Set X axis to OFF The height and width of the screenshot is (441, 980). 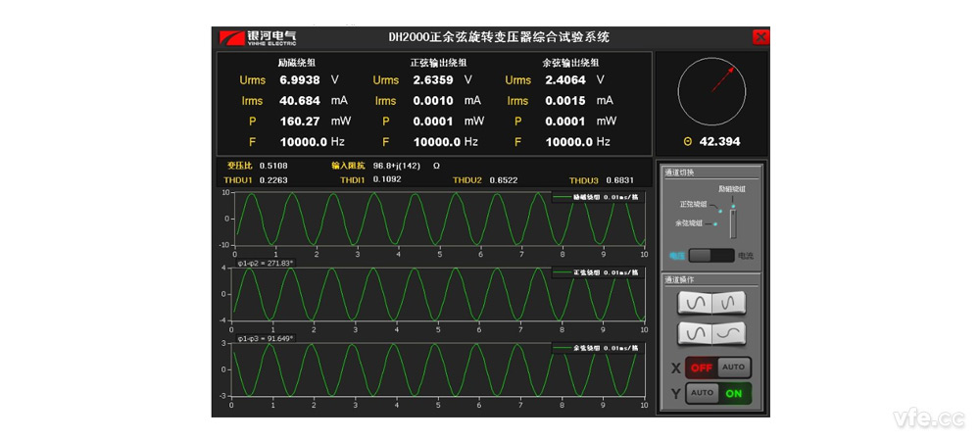click(701, 367)
